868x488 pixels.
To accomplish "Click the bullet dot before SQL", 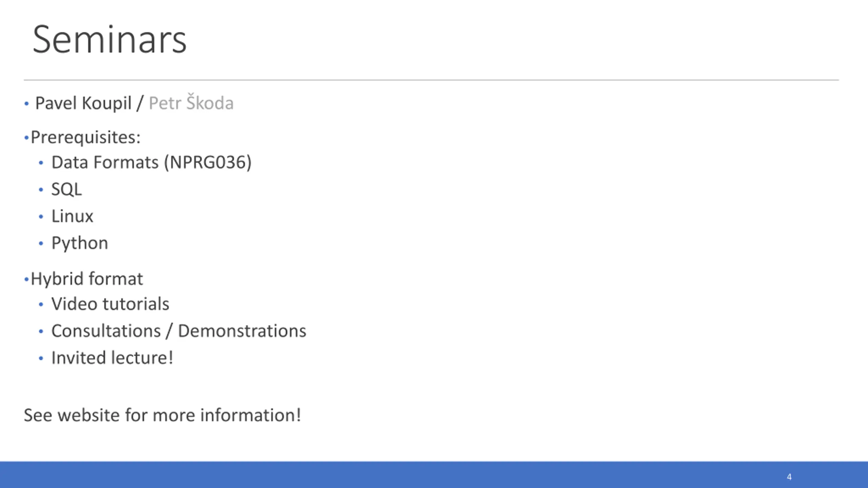I will click(x=41, y=190).
